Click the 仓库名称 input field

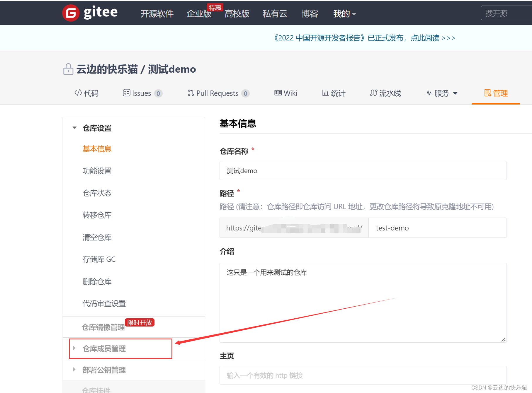click(x=363, y=170)
